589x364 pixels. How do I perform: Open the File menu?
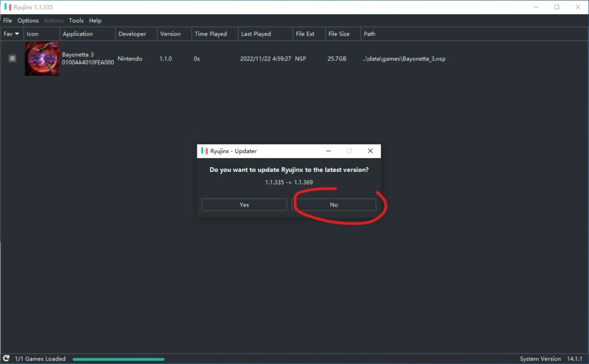7,21
